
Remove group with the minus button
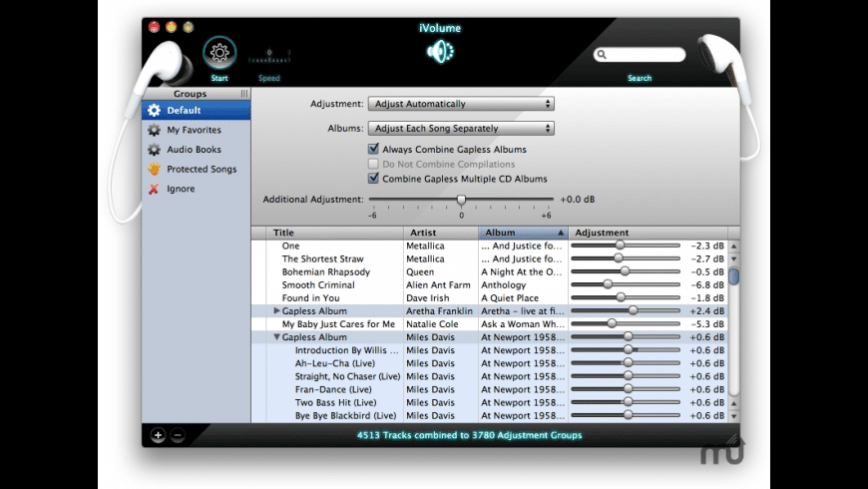(178, 435)
